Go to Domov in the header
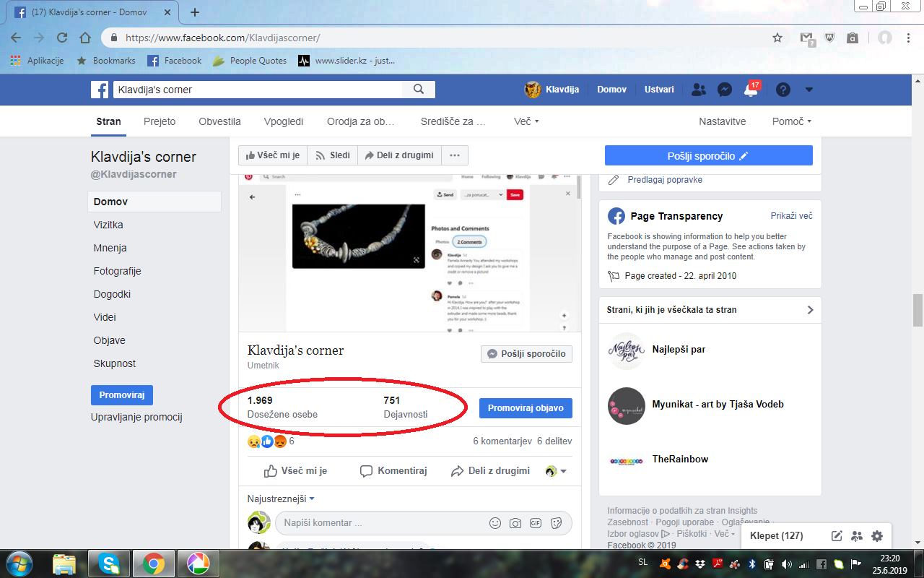This screenshot has width=924, height=578. click(x=611, y=90)
